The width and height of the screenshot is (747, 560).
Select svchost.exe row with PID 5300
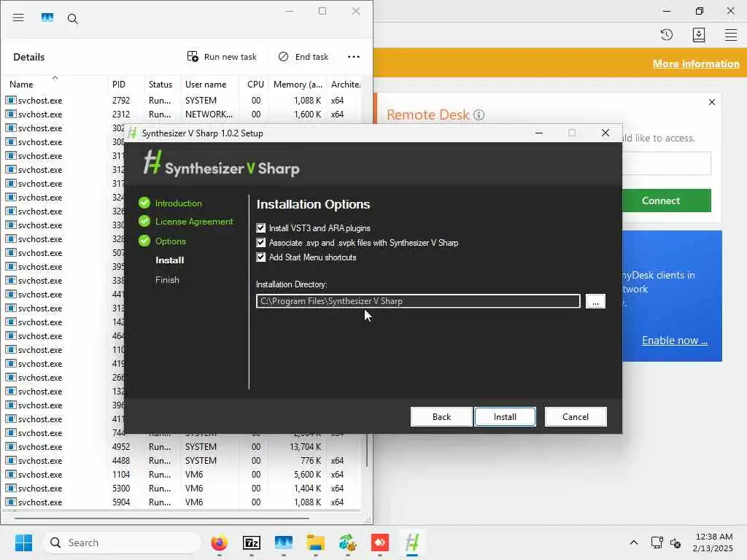pos(183,488)
